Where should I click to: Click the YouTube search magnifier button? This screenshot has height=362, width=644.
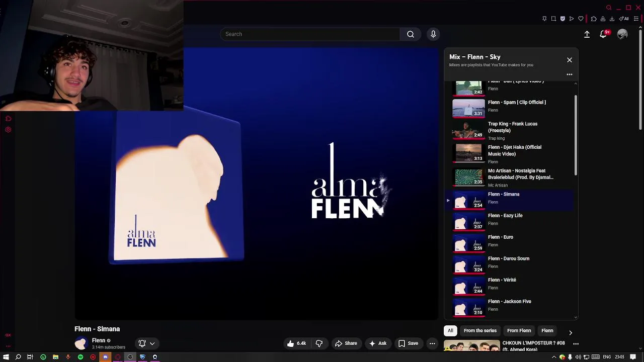point(411,34)
